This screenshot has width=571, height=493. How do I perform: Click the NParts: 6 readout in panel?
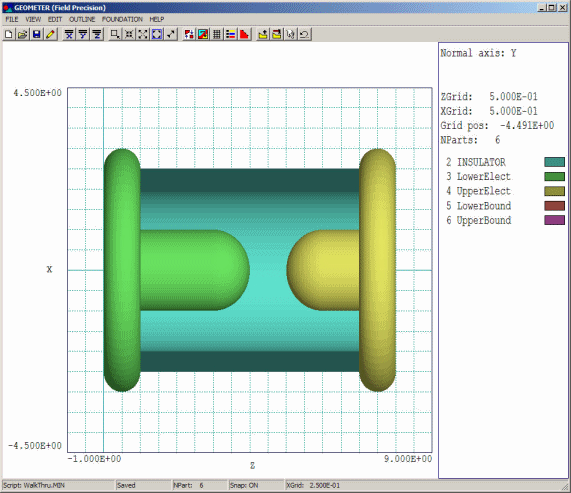[470, 140]
